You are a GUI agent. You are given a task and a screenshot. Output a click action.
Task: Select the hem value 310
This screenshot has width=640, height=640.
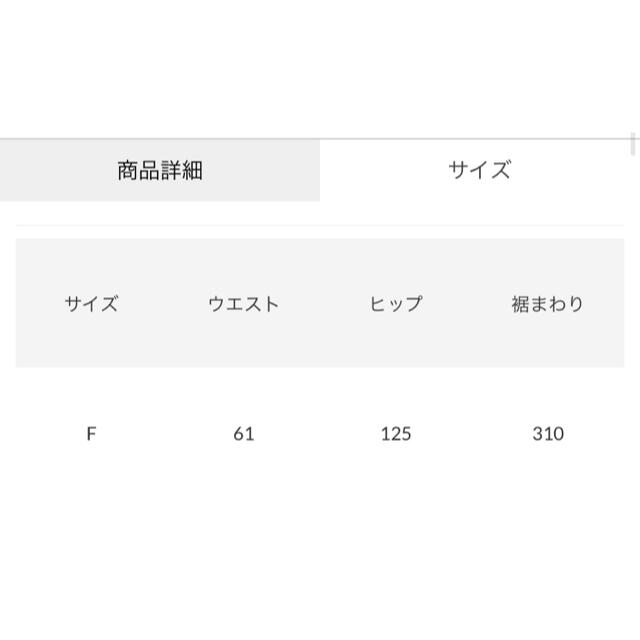548,433
